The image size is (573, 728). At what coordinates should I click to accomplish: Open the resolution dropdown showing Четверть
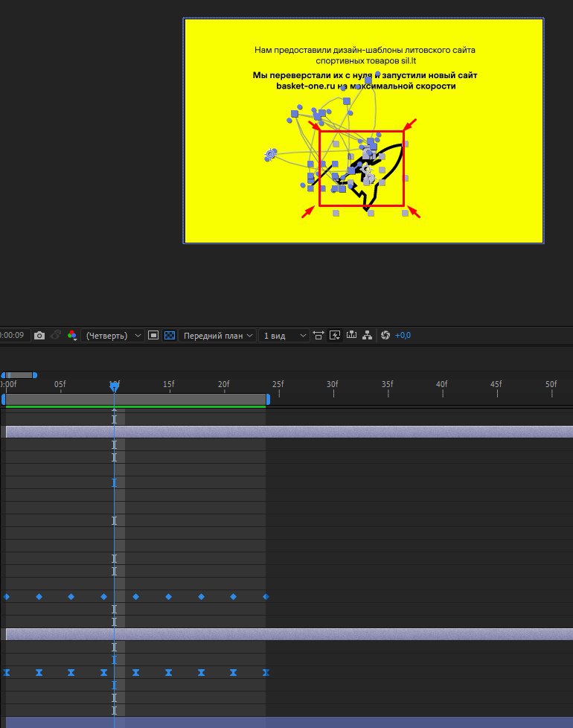tap(113, 335)
